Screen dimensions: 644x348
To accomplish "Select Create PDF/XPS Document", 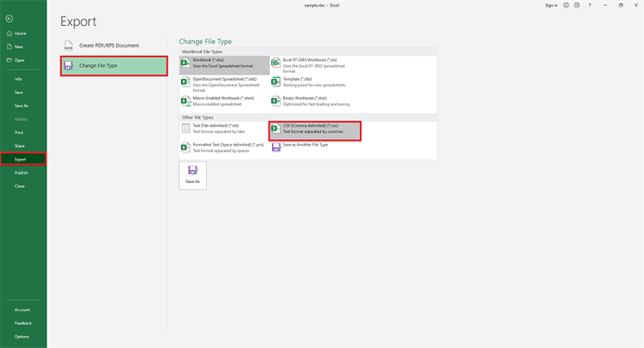I will [x=113, y=46].
